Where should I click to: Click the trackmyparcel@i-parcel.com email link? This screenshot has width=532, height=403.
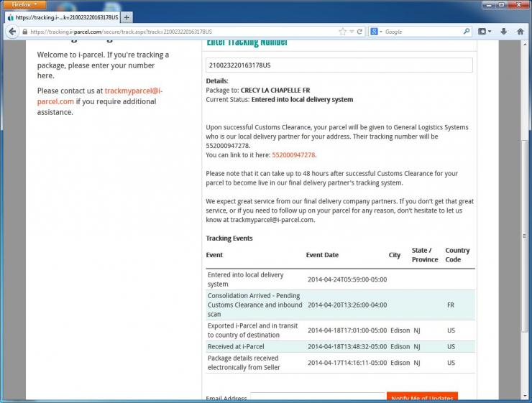[x=100, y=96]
